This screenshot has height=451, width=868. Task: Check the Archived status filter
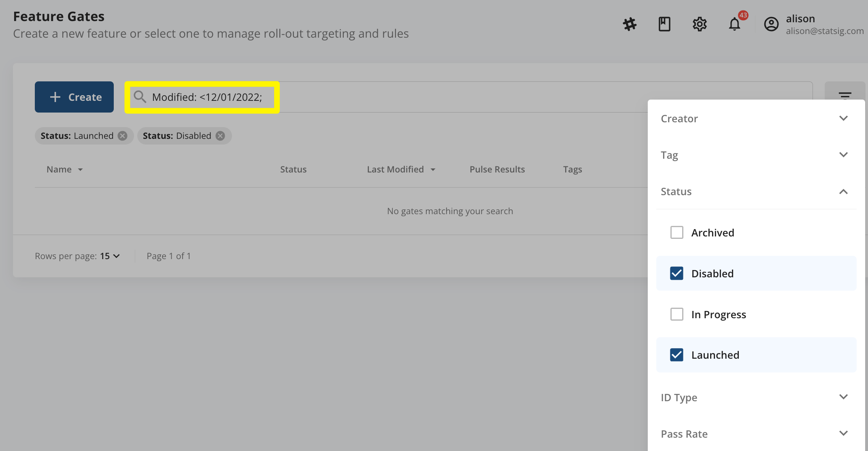[x=677, y=232]
